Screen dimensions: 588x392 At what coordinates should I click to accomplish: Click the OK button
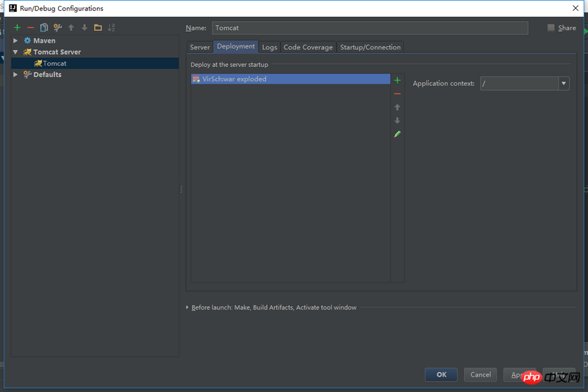coord(442,374)
